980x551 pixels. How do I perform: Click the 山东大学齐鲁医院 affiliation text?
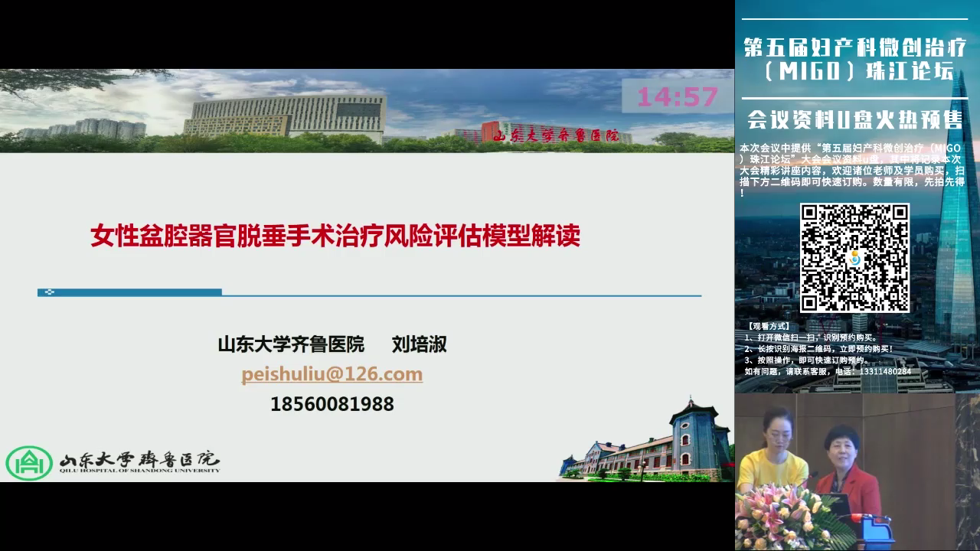pos(291,344)
